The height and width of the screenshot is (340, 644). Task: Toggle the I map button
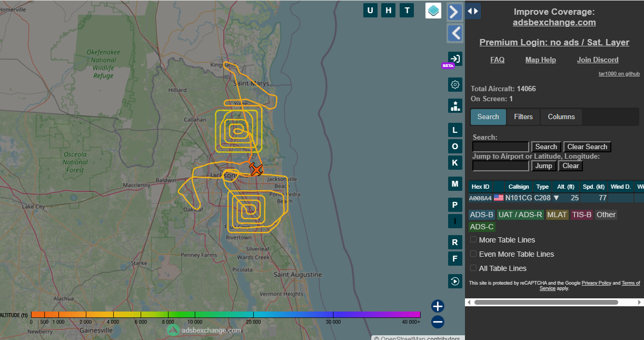tap(455, 221)
